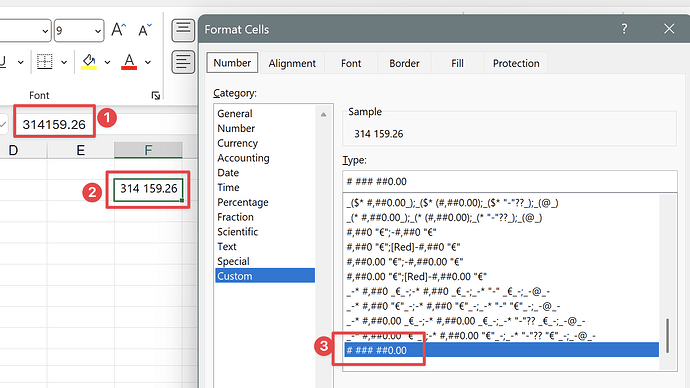Select the Accounting category

pyautogui.click(x=265, y=158)
